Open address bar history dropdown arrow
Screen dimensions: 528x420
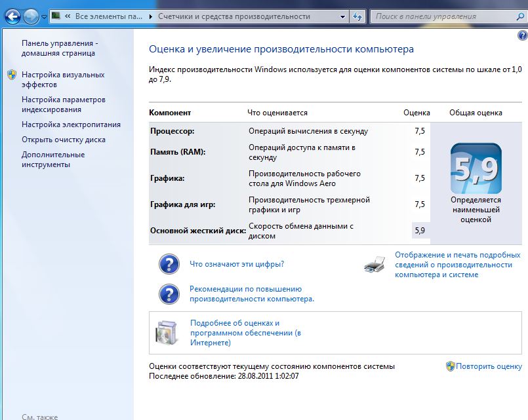342,16
